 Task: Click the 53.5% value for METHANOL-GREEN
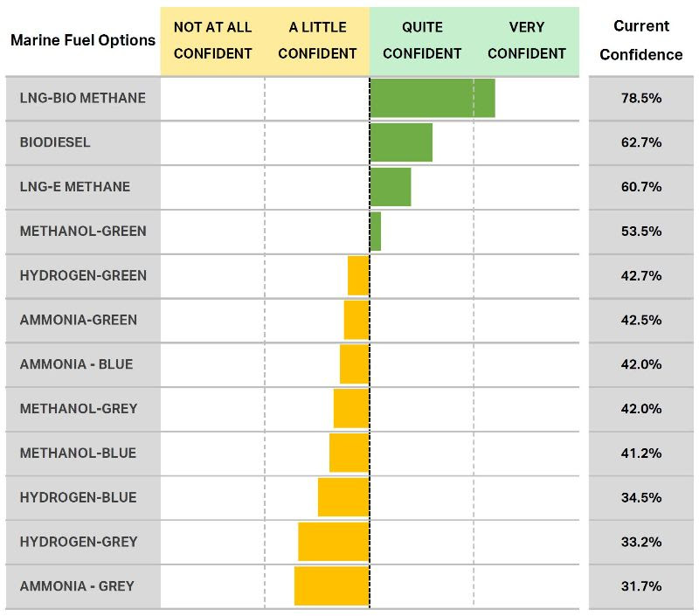click(641, 232)
